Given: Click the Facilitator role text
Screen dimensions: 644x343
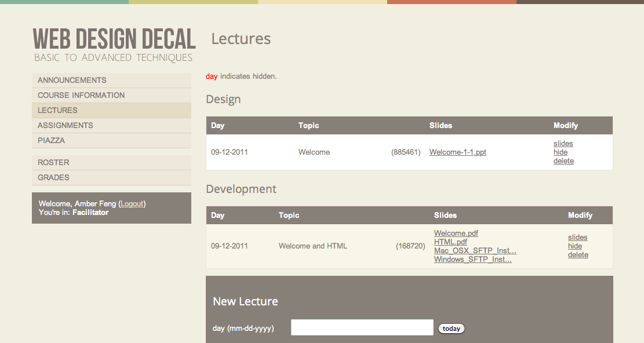Looking at the screenshot, I should tap(90, 213).
